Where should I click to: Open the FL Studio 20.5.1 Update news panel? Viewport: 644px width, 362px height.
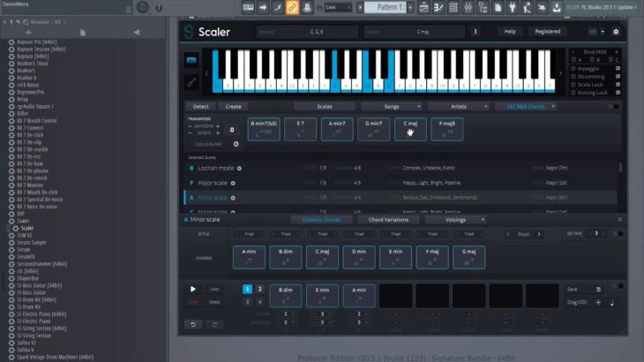click(603, 7)
